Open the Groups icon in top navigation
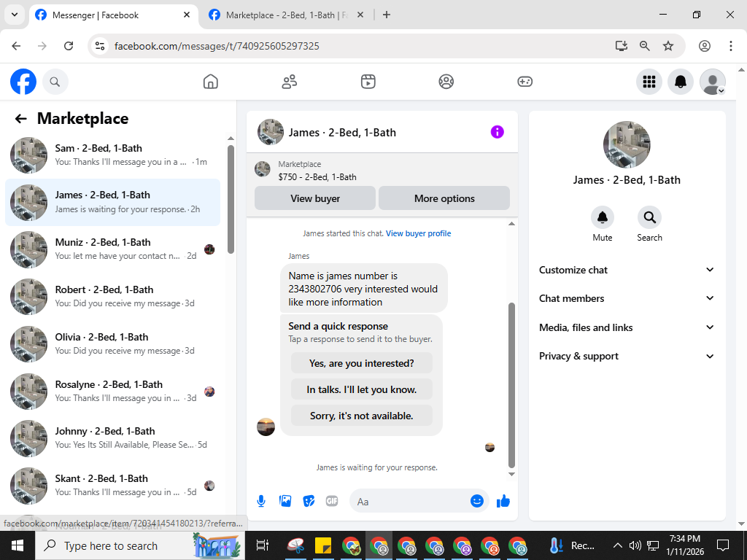 click(x=446, y=82)
